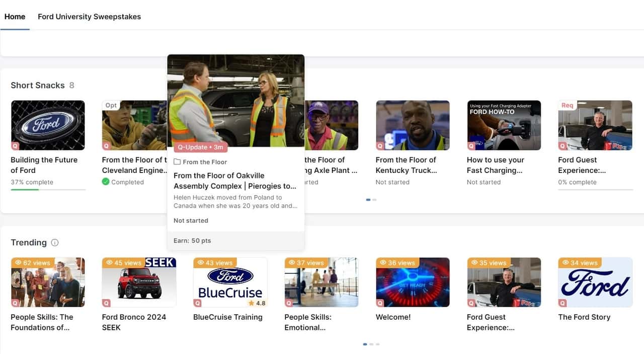Open the Home tab
This screenshot has height=362, width=644.
(15, 17)
